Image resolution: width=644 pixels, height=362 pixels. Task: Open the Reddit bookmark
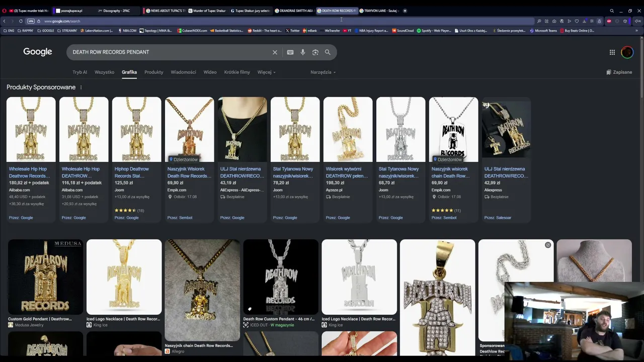[x=265, y=31]
